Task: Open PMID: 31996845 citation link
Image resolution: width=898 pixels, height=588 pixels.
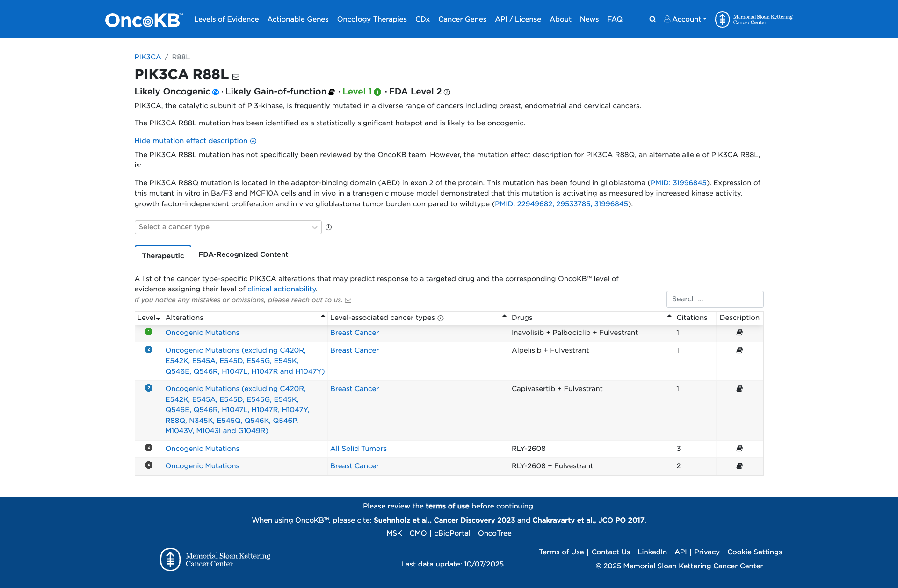Action: click(678, 183)
